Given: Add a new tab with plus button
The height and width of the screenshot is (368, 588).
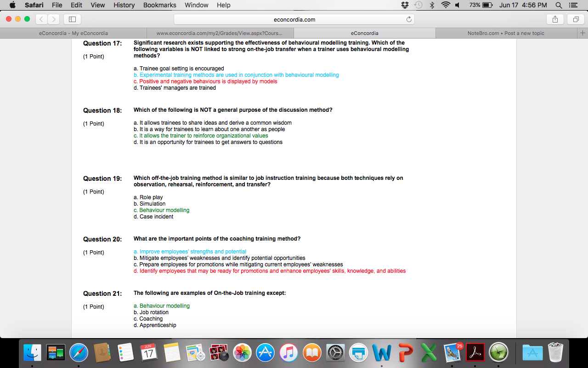Looking at the screenshot, I should click(582, 33).
